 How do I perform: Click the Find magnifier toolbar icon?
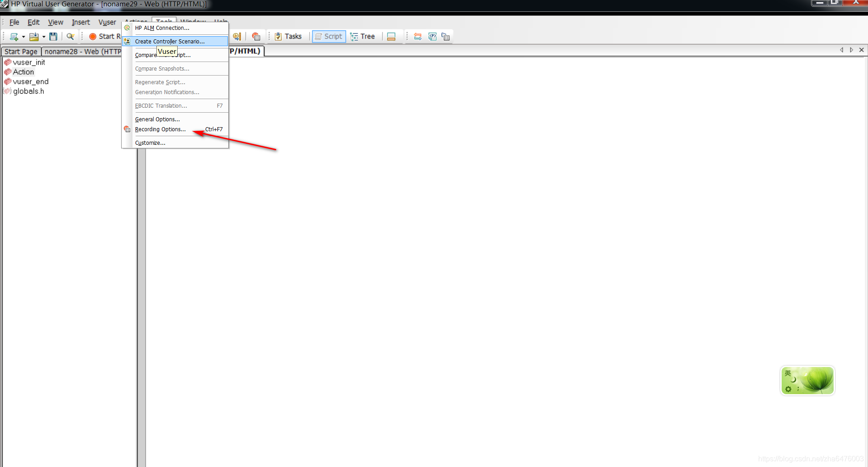coord(70,37)
